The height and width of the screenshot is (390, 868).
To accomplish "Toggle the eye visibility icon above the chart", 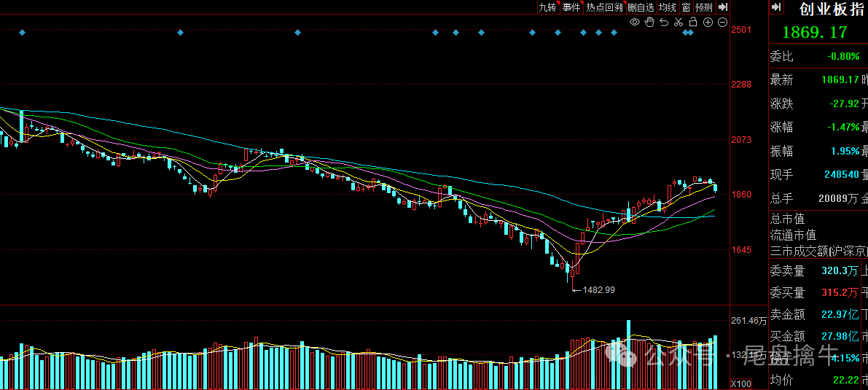I will [x=635, y=23].
